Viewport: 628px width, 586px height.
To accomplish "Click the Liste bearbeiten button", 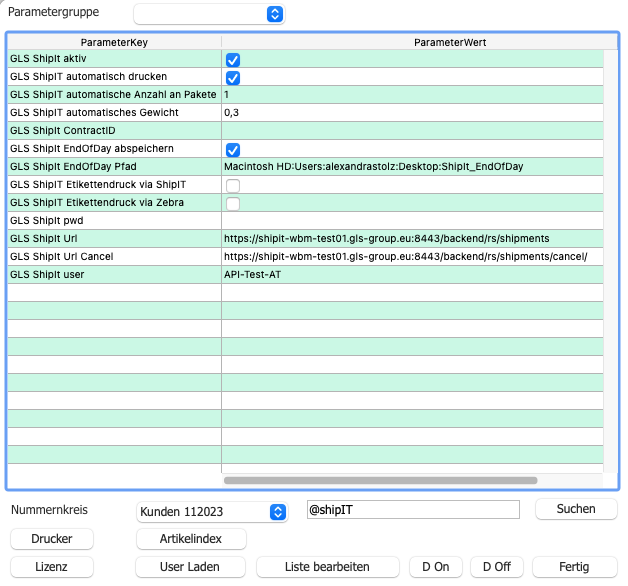I will click(327, 567).
